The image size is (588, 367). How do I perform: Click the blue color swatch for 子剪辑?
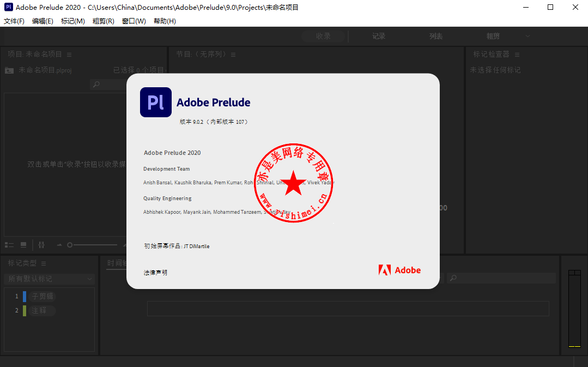[x=25, y=297]
